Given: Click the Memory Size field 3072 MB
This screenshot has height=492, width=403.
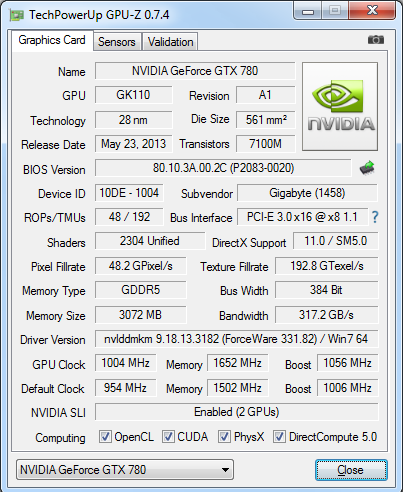Looking at the screenshot, I should click(141, 315).
